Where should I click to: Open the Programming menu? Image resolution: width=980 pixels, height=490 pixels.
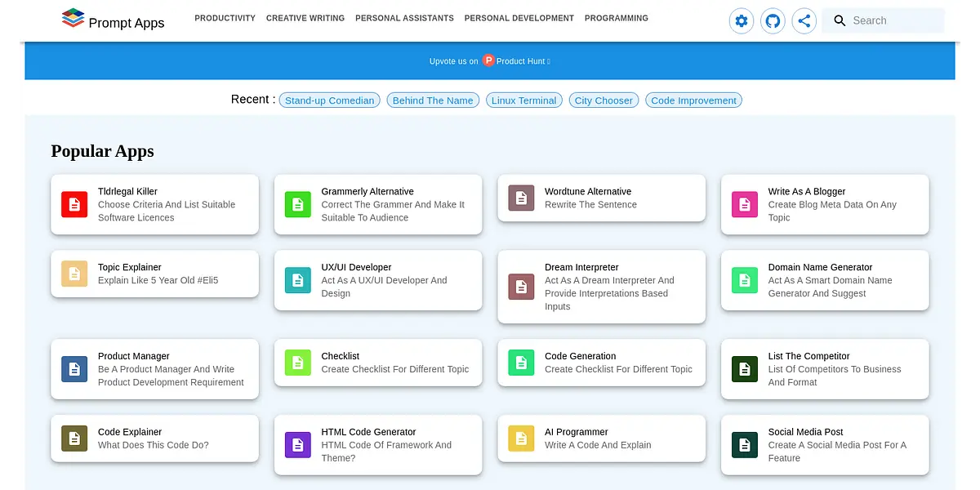(617, 18)
